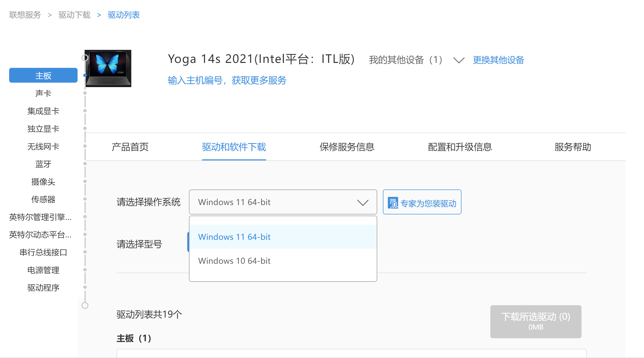Open the Windows 11 64-bit combo box
This screenshot has width=644, height=358.
pos(283,202)
